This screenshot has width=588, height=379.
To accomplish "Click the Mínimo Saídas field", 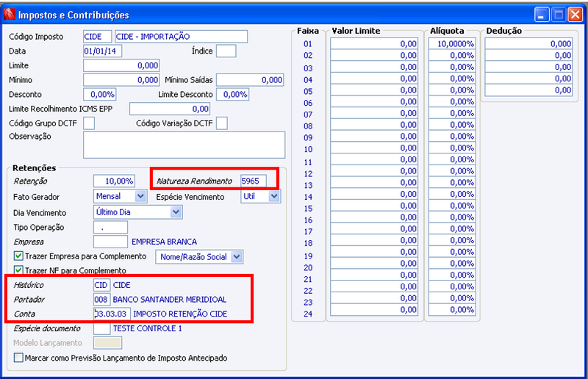I will coord(250,80).
